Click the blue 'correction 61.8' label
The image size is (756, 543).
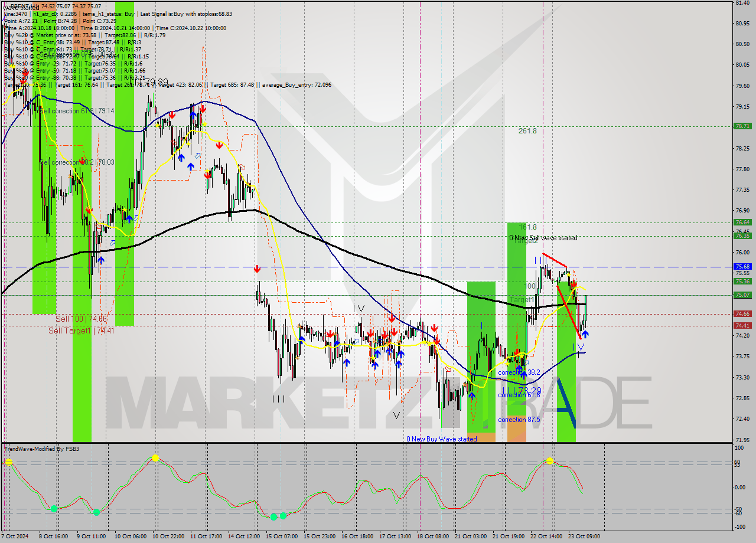(x=519, y=395)
